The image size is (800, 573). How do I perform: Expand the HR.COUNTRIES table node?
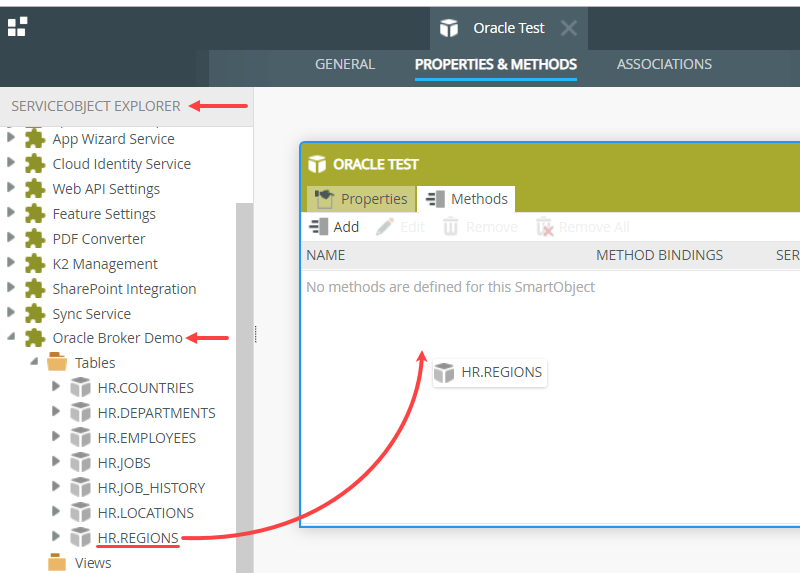(56, 386)
